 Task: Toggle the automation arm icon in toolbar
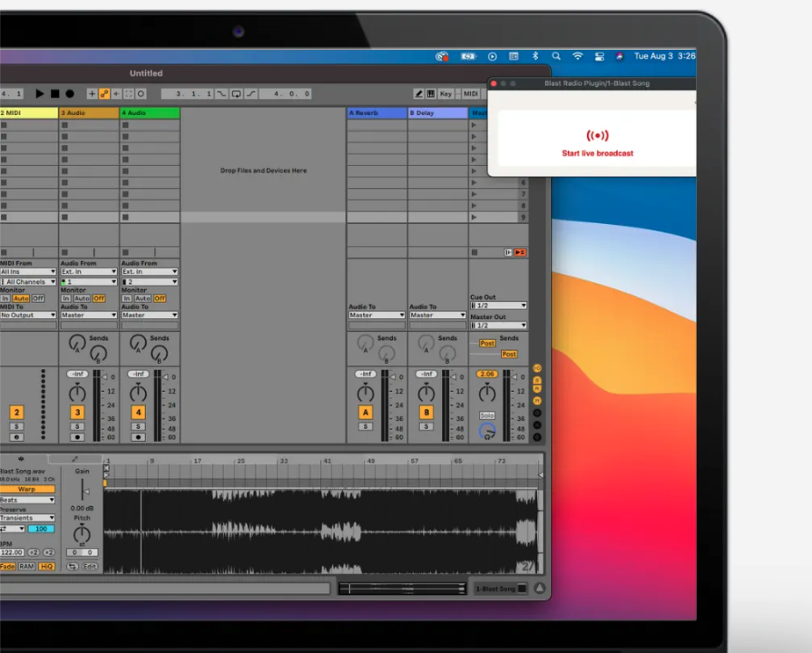tap(104, 93)
